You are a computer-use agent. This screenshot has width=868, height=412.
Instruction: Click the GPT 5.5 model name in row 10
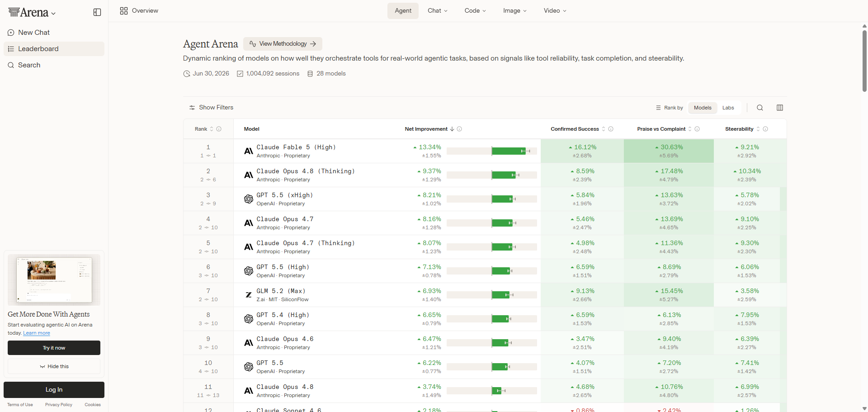click(270, 363)
